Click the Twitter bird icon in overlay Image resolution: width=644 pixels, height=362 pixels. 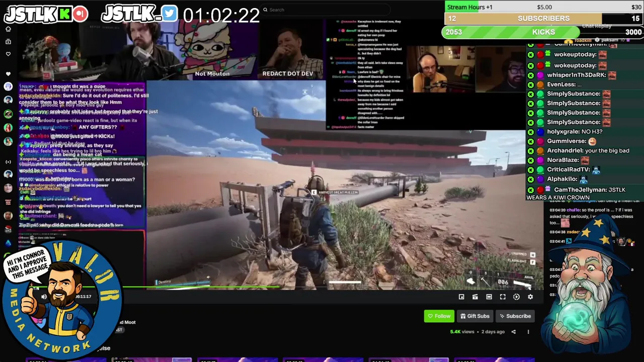click(x=170, y=14)
